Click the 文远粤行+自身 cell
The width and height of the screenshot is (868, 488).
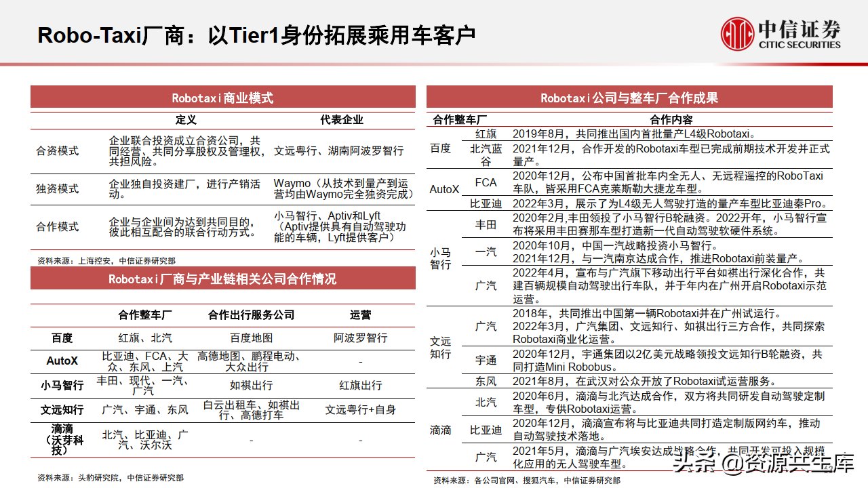361,409
